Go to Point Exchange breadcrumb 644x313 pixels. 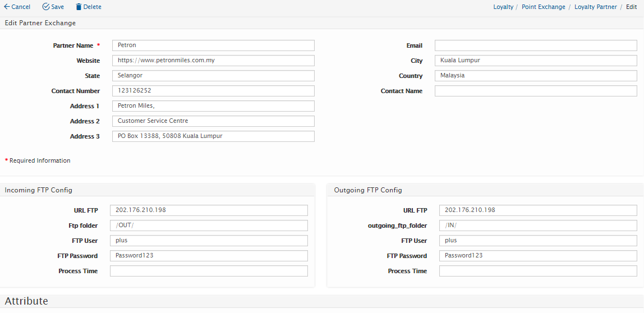(543, 7)
